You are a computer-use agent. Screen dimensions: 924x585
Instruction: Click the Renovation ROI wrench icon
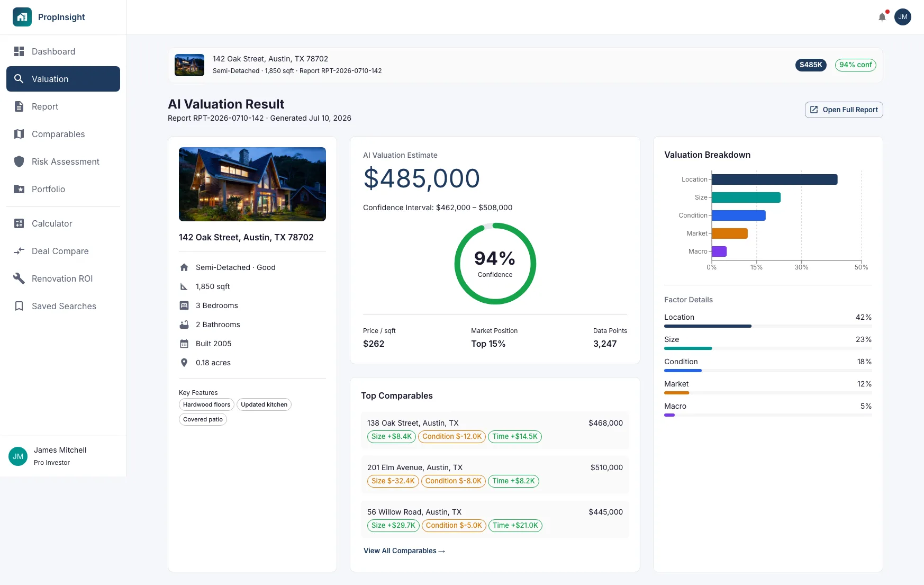[x=19, y=278]
